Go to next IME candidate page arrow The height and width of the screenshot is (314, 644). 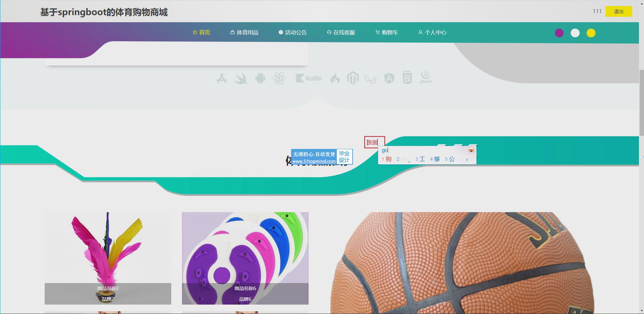pyautogui.click(x=467, y=159)
